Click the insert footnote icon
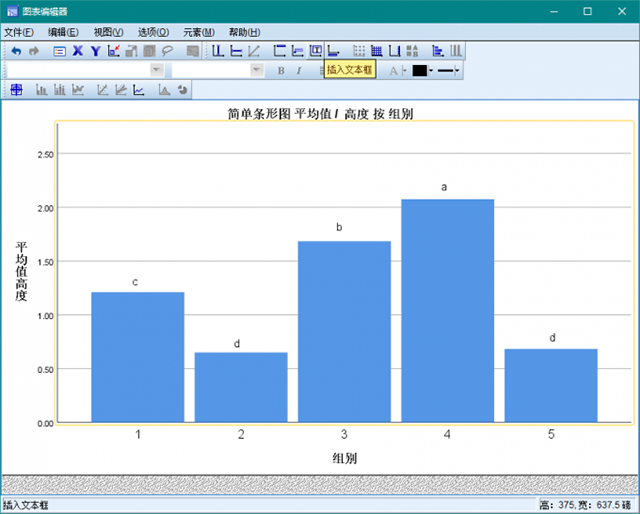This screenshot has height=514, width=640. (333, 51)
